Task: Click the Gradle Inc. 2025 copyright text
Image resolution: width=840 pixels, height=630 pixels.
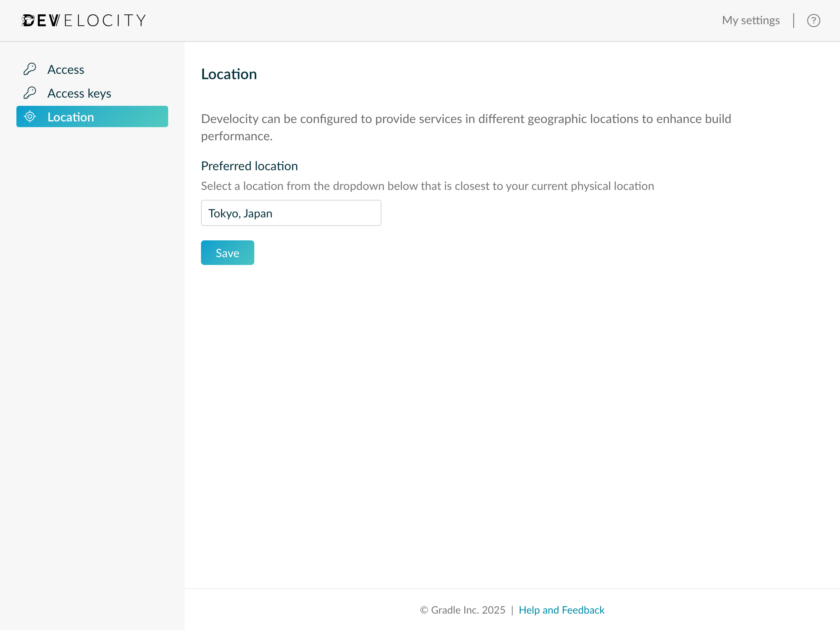Action: tap(462, 610)
